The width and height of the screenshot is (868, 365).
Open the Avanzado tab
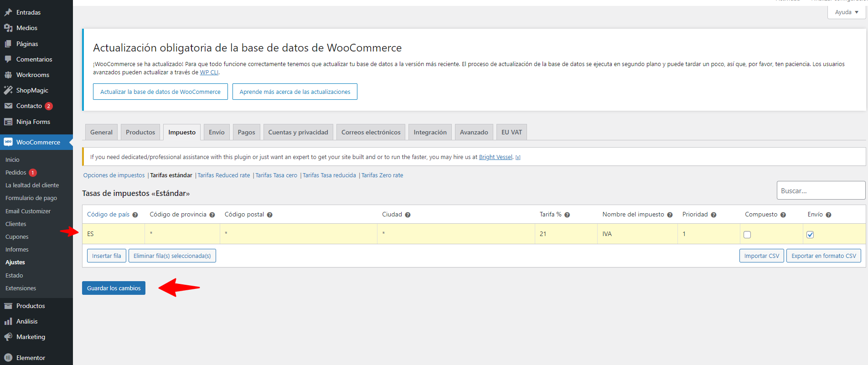(x=474, y=132)
